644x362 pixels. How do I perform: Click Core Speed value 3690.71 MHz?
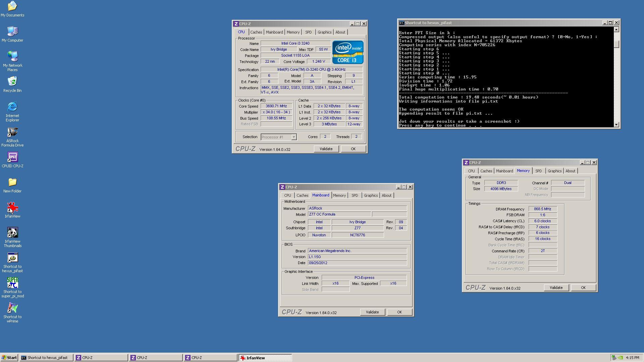pos(276,106)
